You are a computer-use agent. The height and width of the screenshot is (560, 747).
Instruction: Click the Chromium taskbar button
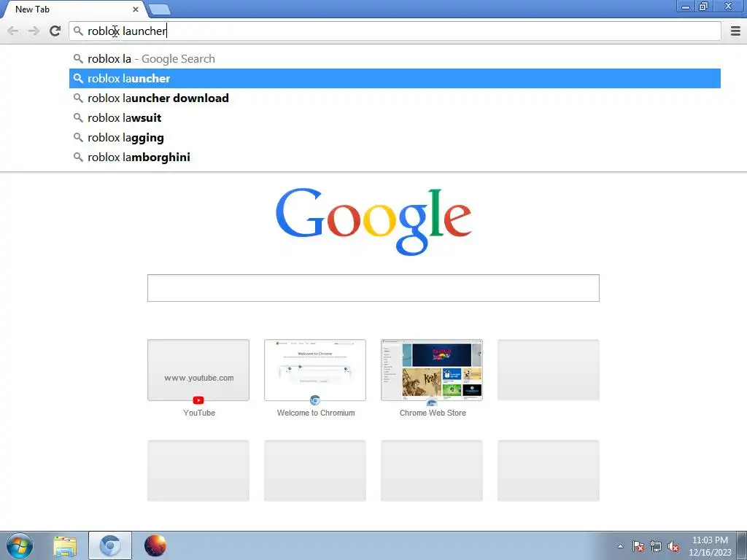(110, 545)
